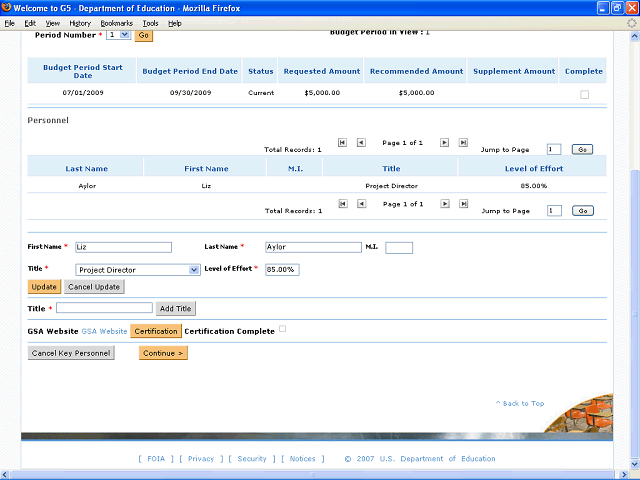Go to first page using upper pagination icon
The width and height of the screenshot is (640, 480).
pos(343,143)
